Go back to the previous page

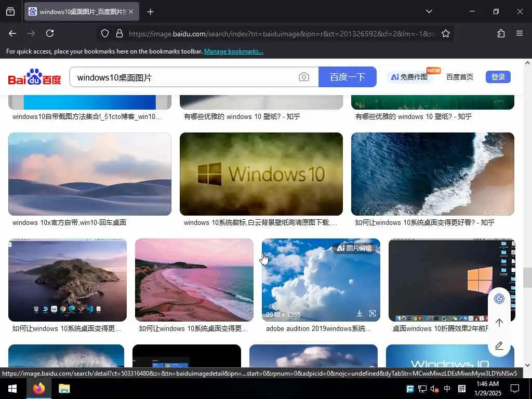click(x=12, y=33)
